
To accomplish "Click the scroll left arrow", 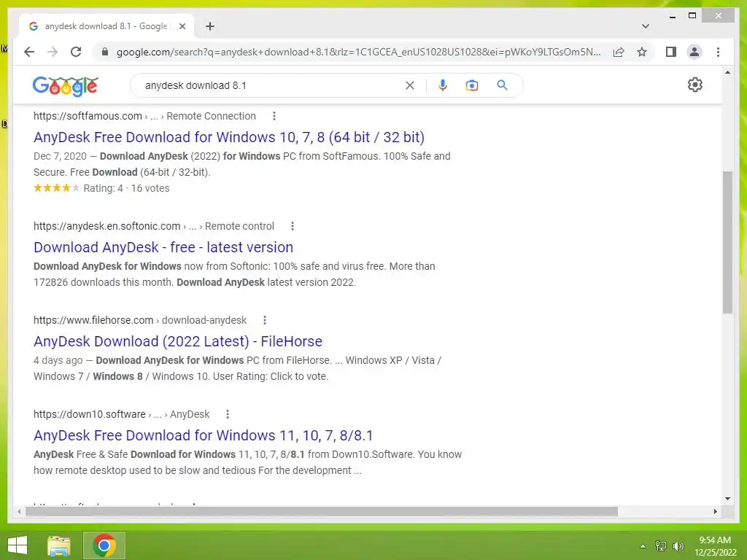I will point(19,511).
